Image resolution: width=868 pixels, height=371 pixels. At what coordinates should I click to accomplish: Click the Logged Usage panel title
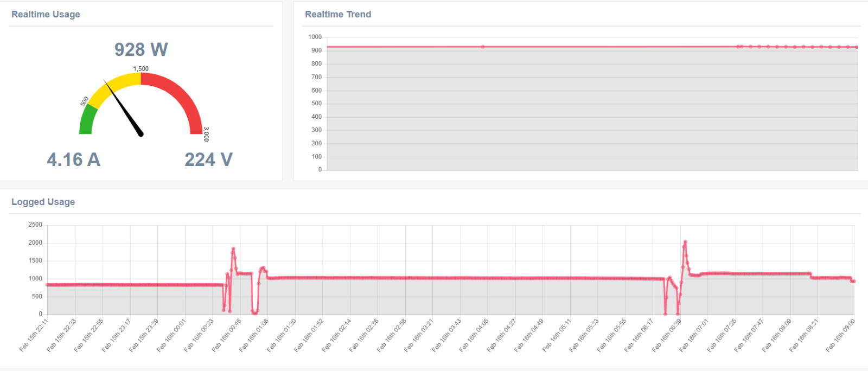(43, 202)
